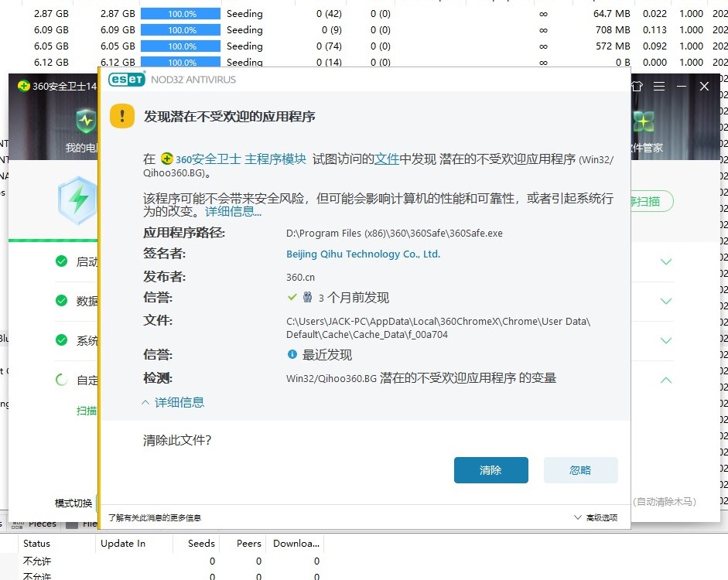The height and width of the screenshot is (580, 728).
Task: Open 我的电脑 shield icon in 360 window
Action: point(87,121)
